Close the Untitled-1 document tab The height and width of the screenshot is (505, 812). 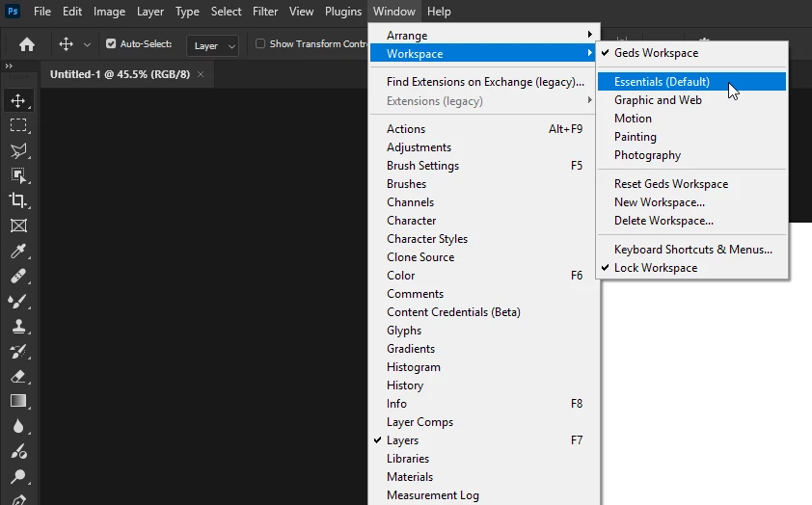tap(201, 74)
